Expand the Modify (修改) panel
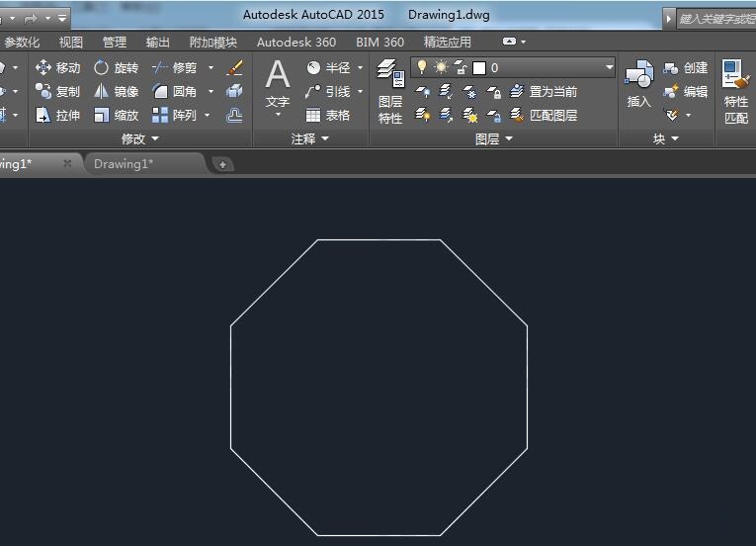This screenshot has height=546, width=756. (x=139, y=139)
